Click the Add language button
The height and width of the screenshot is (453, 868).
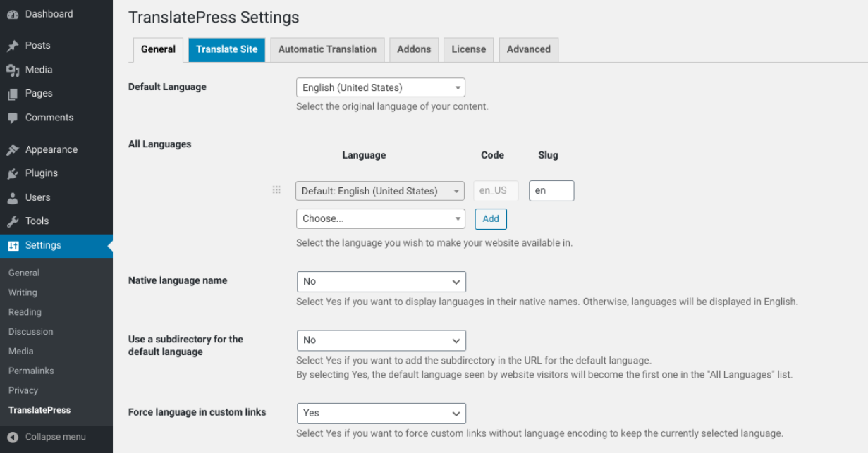[491, 219]
